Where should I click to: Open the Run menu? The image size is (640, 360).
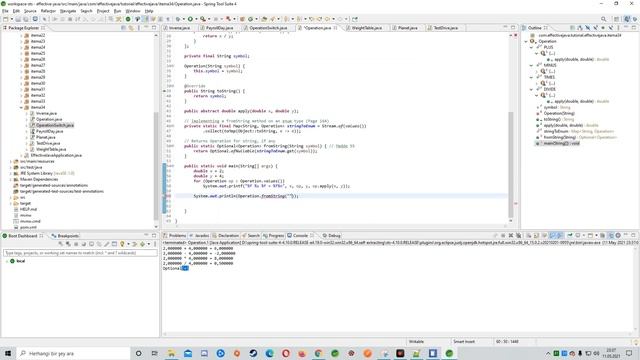pos(118,11)
